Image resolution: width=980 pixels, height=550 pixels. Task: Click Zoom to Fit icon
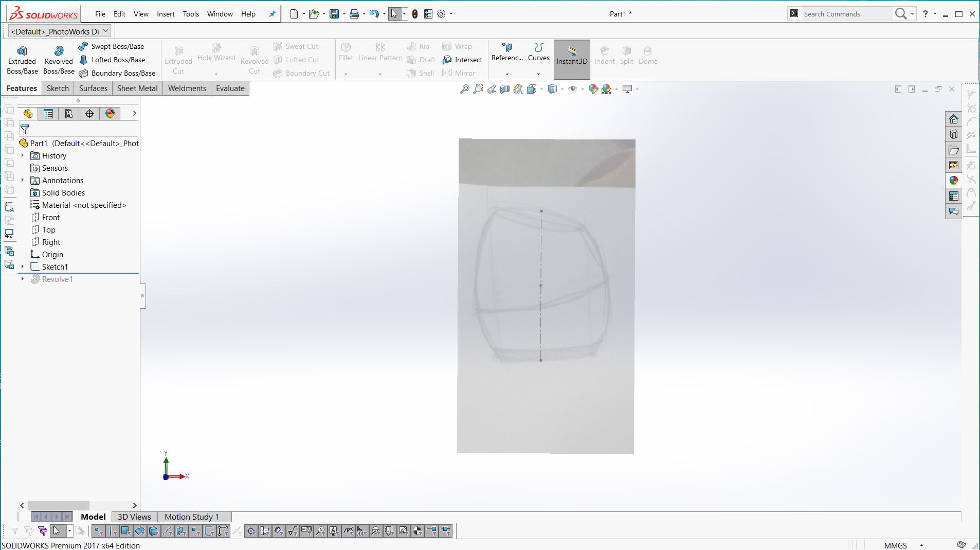click(x=465, y=89)
